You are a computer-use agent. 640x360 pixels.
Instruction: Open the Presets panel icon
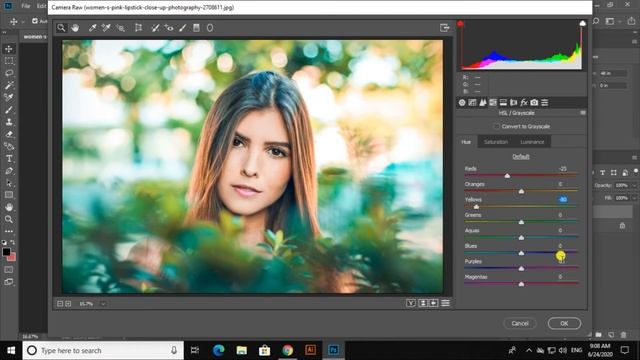544,102
